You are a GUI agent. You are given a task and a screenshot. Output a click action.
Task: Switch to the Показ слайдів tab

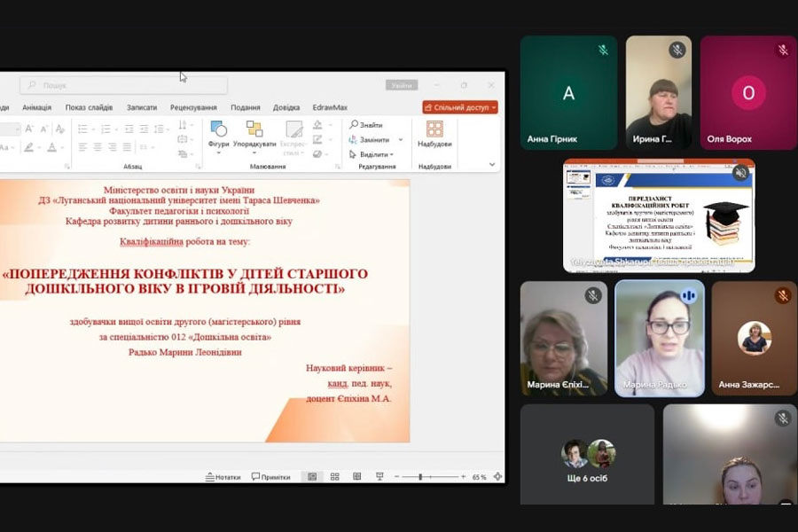click(x=89, y=107)
